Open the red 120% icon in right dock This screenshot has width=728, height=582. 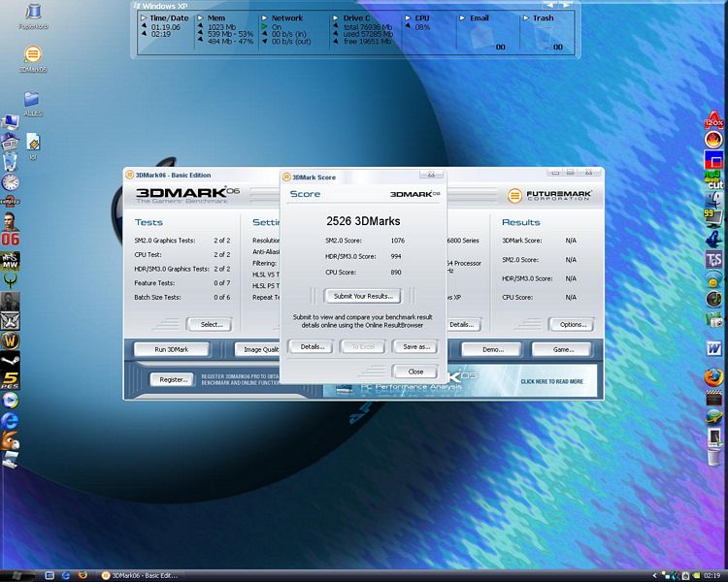pyautogui.click(x=713, y=118)
